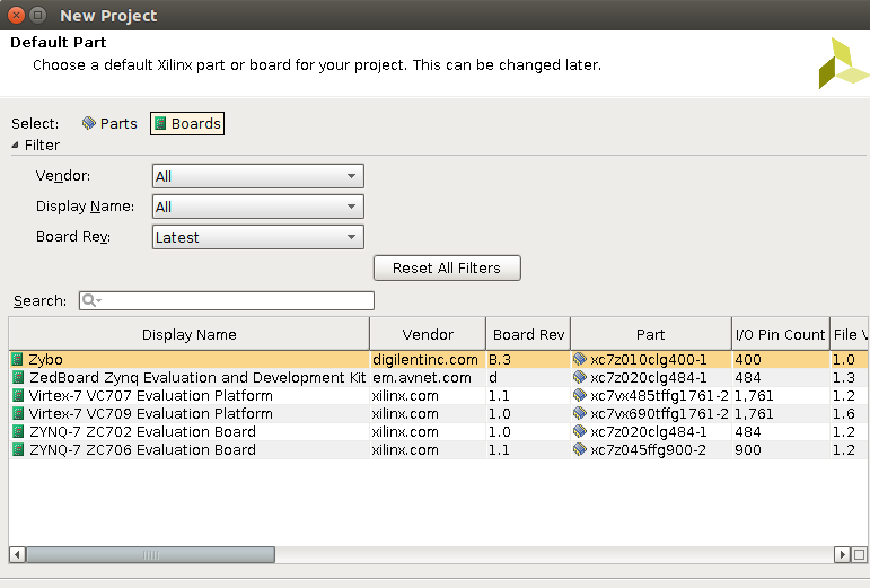870x588 pixels.
Task: Sort by Board Rev column
Action: click(528, 335)
